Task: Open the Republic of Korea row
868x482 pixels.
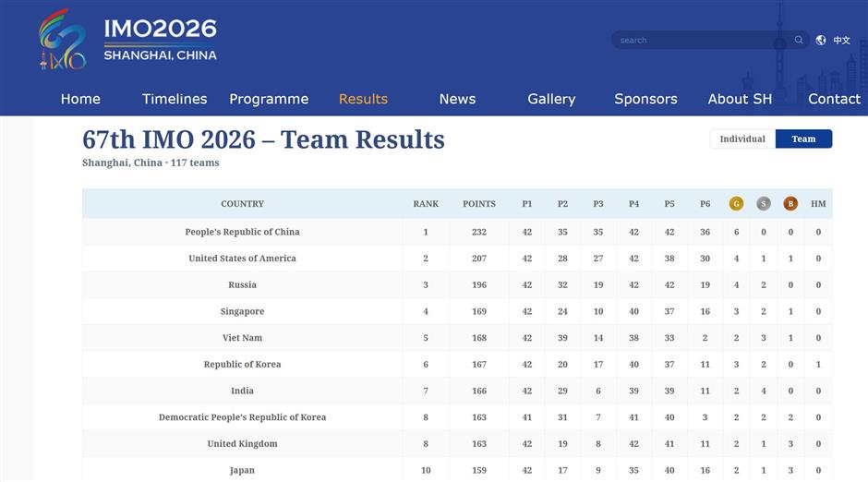Action: (457, 364)
